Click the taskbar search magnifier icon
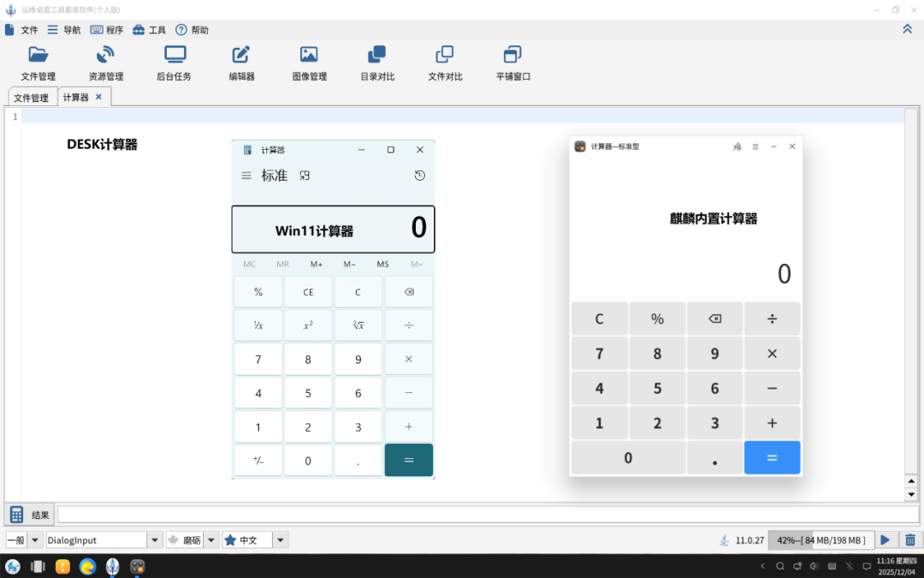 tap(779, 566)
